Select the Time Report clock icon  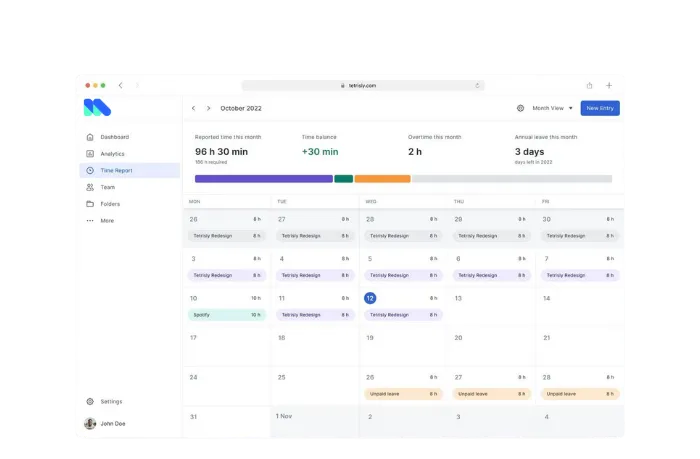point(90,171)
